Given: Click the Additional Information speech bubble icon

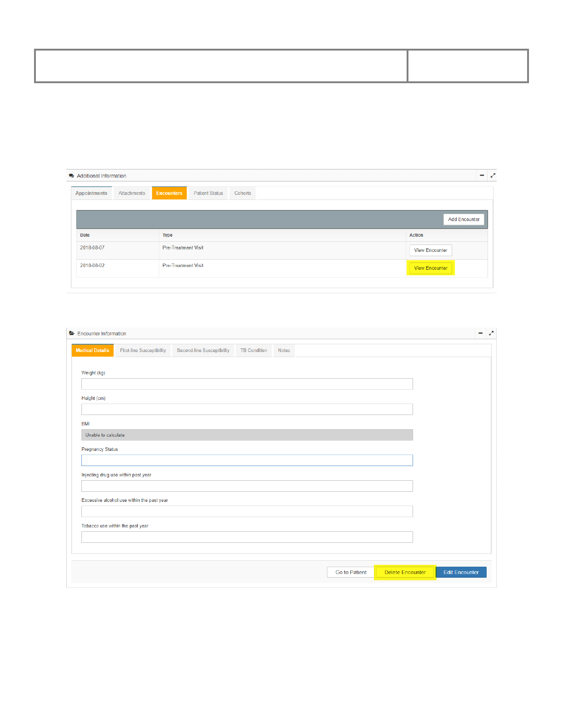Looking at the screenshot, I should coord(71,176).
